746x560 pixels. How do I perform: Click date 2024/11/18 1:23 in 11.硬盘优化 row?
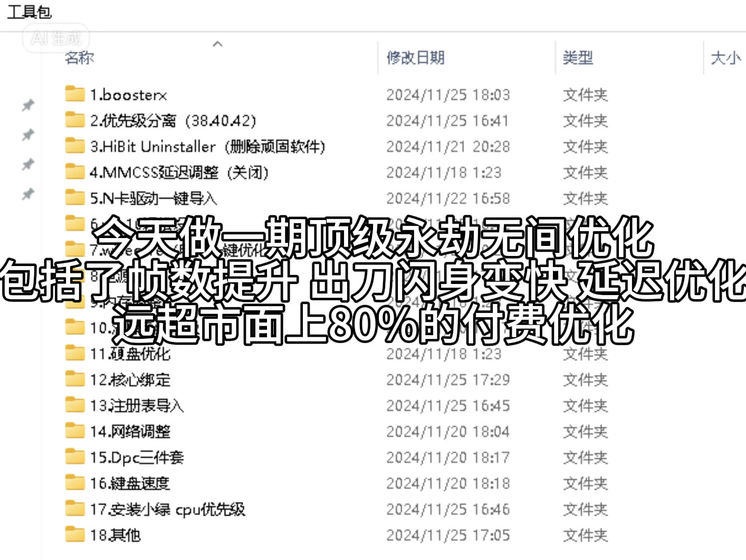point(444,353)
